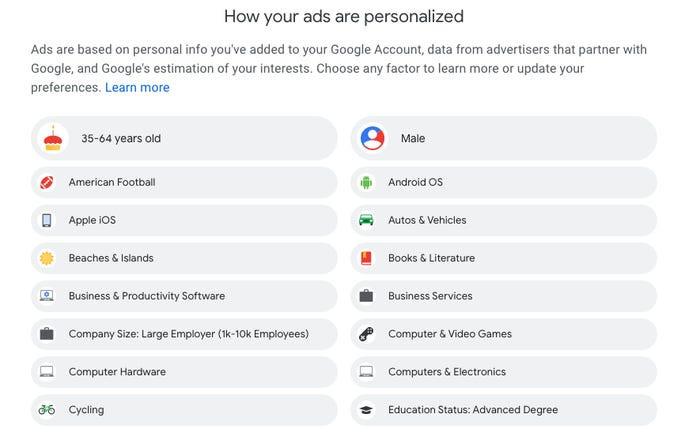Image resolution: width=700 pixels, height=429 pixels.
Task: Select the Computer & Video Games interest
Action: pos(504,334)
